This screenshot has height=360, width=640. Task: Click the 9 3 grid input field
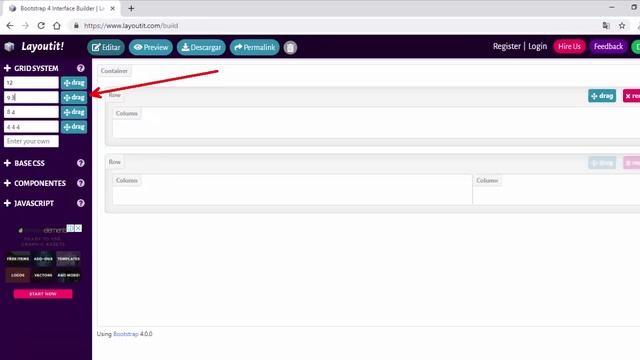point(31,97)
